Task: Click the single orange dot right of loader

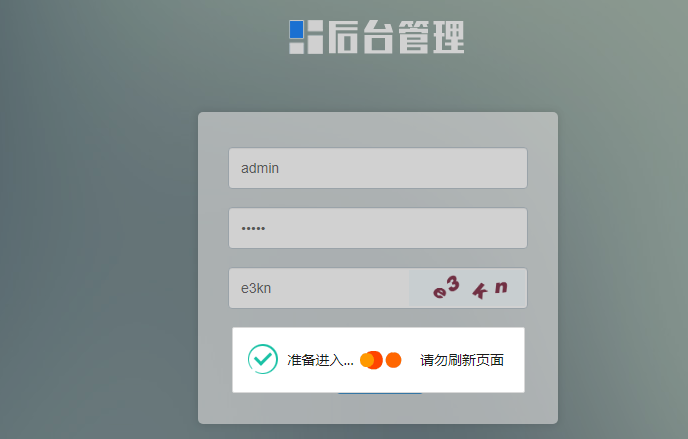Action: [x=394, y=360]
